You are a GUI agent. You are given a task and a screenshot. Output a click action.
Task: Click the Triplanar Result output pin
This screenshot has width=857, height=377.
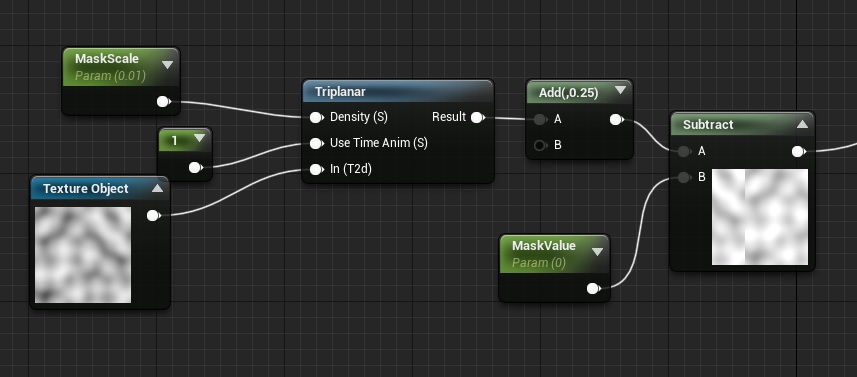click(x=477, y=117)
